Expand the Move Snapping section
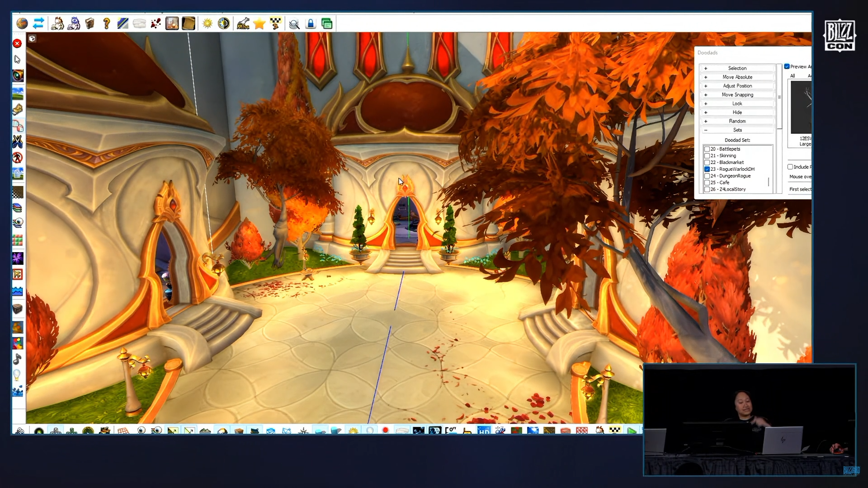 pos(737,95)
